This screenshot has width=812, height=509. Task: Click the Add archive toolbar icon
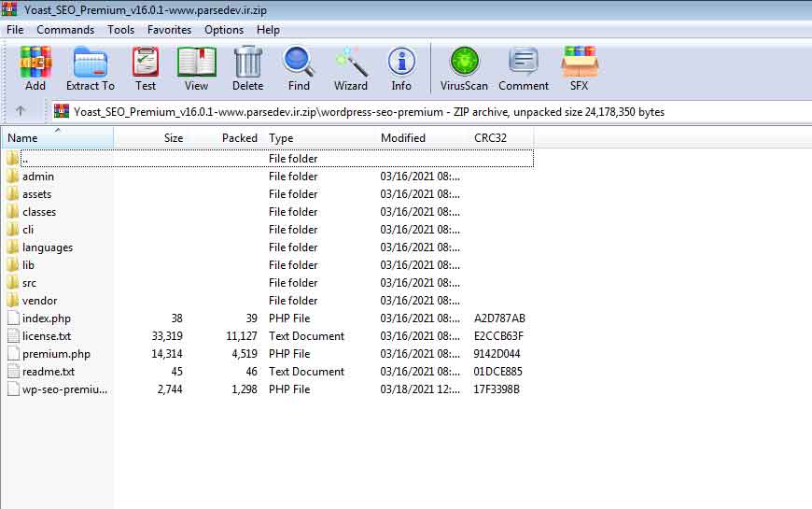coord(35,63)
